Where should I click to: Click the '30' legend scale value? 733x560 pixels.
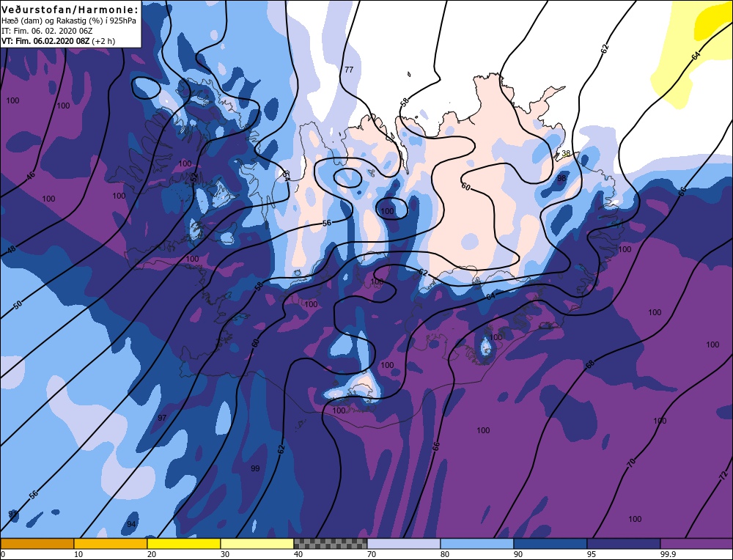click(225, 554)
